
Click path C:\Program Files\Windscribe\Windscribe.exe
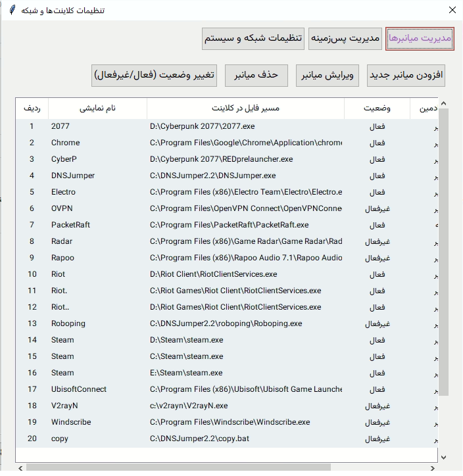(230, 422)
